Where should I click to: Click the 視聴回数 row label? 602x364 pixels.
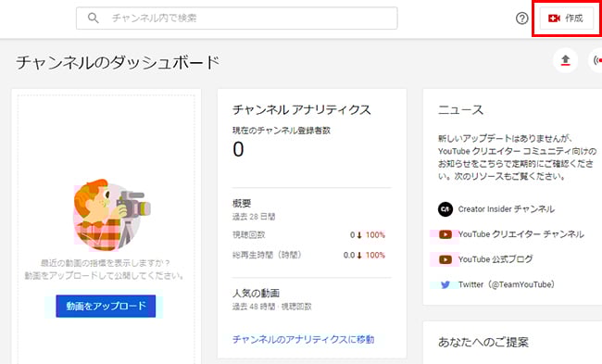pos(249,234)
